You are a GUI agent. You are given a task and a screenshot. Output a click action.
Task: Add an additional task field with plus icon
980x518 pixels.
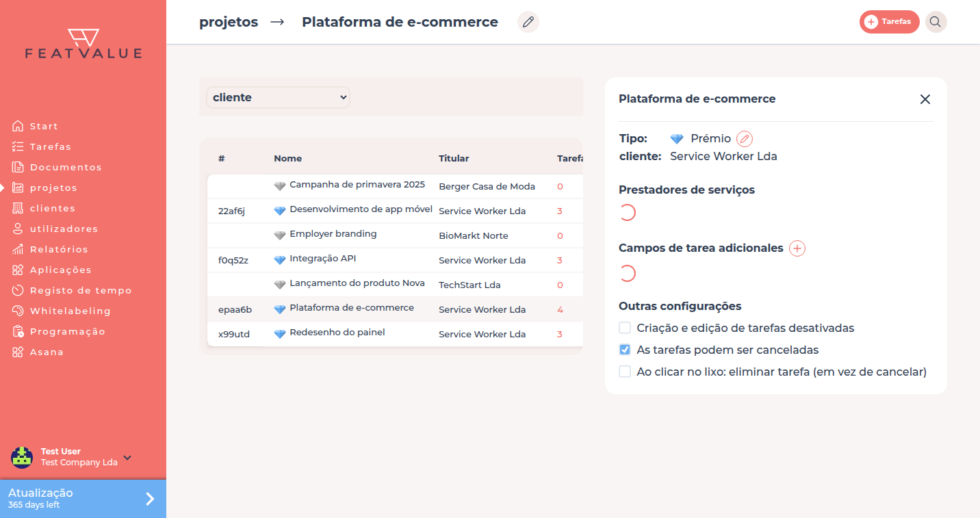coord(797,248)
